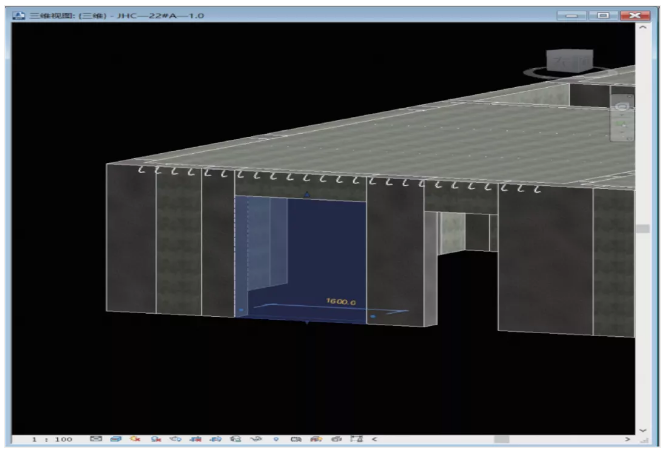Toggle Shadows on the view control bar

tap(156, 439)
